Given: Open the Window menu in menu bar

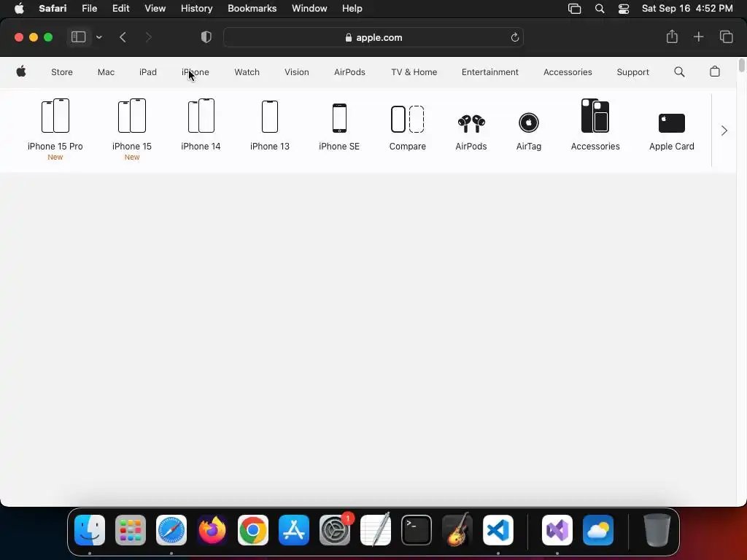Looking at the screenshot, I should click(309, 9).
